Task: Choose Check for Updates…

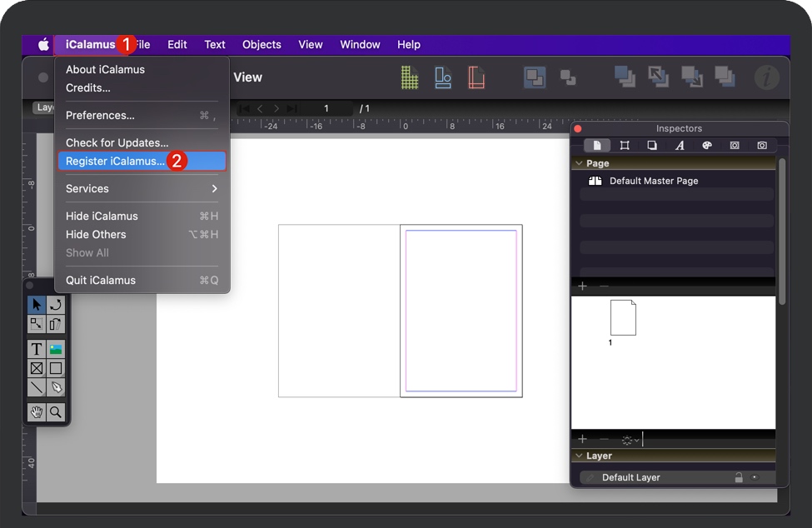Action: click(x=142, y=143)
